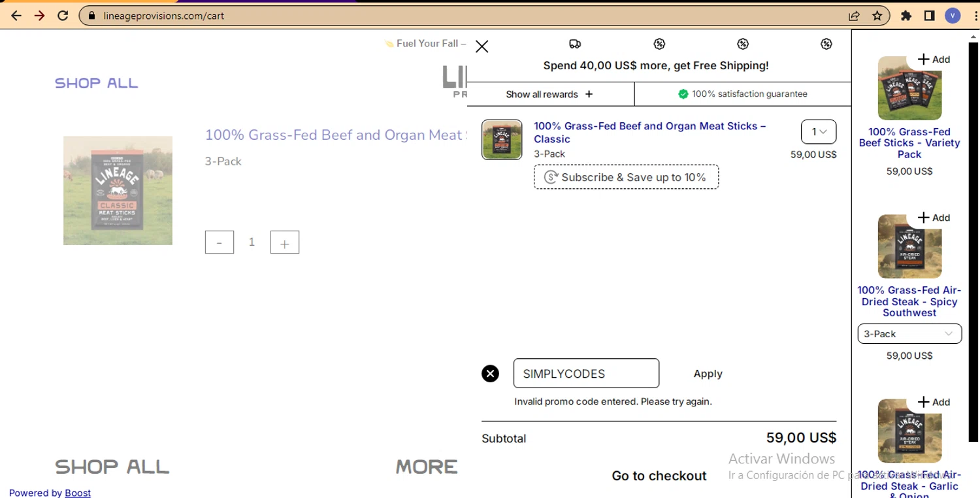
Task: Click the MORE footer heading
Action: click(x=427, y=467)
